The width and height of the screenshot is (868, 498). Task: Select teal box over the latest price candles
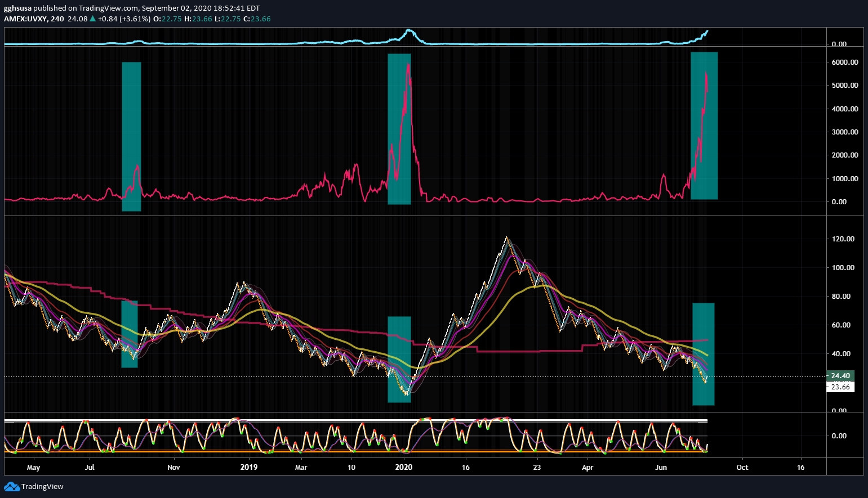click(x=703, y=354)
